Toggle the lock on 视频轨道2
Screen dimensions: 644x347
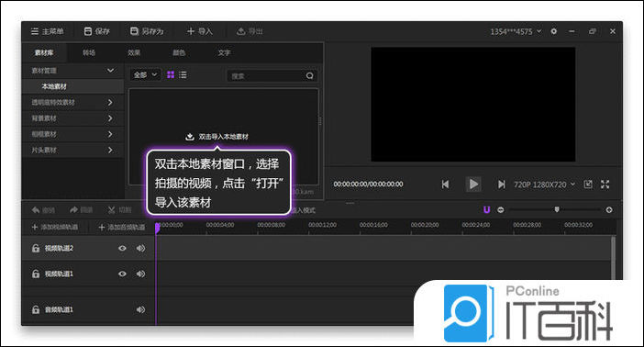tap(36, 249)
